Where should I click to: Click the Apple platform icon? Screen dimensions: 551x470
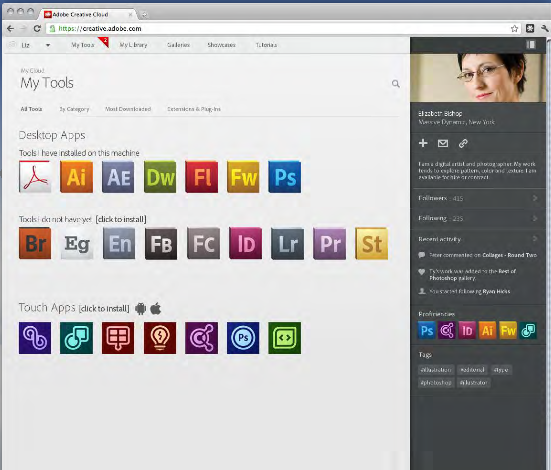coord(156,309)
